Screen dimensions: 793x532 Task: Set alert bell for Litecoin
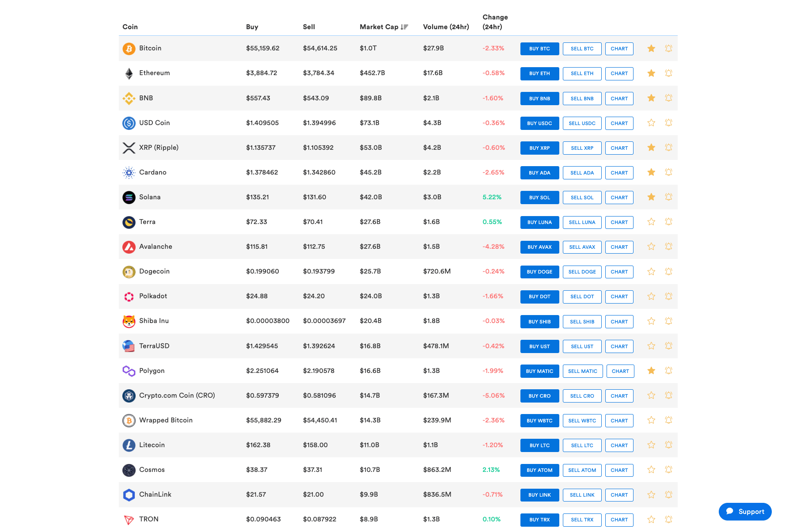point(668,445)
